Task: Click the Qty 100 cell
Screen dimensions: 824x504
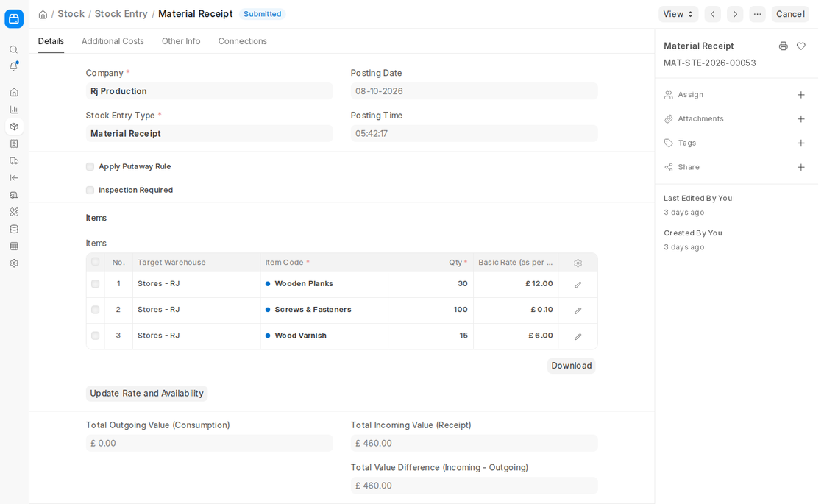Action: (430, 310)
